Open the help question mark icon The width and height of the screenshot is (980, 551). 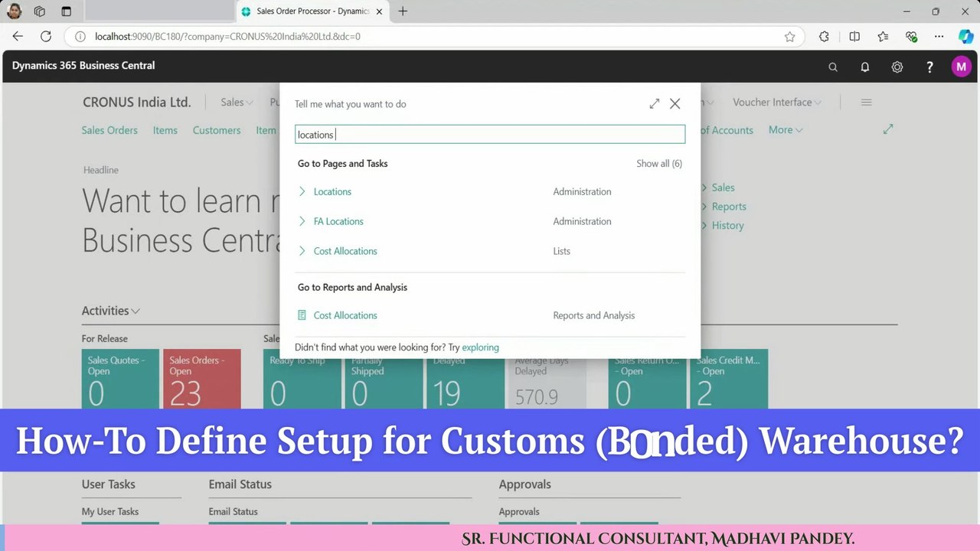click(929, 67)
